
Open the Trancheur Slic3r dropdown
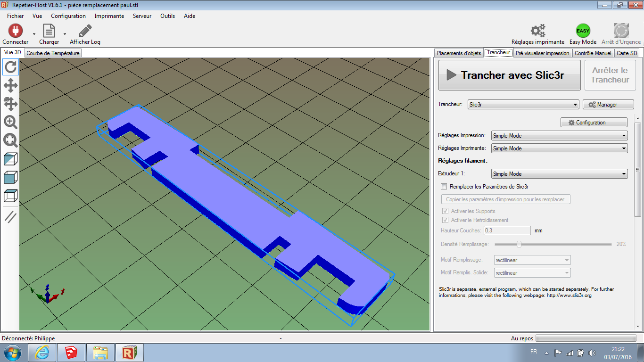pyautogui.click(x=523, y=105)
